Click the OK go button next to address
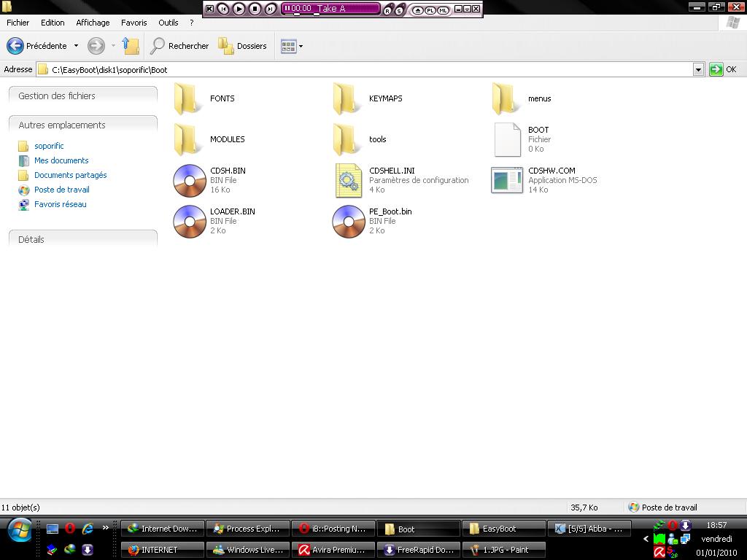 pyautogui.click(x=723, y=69)
